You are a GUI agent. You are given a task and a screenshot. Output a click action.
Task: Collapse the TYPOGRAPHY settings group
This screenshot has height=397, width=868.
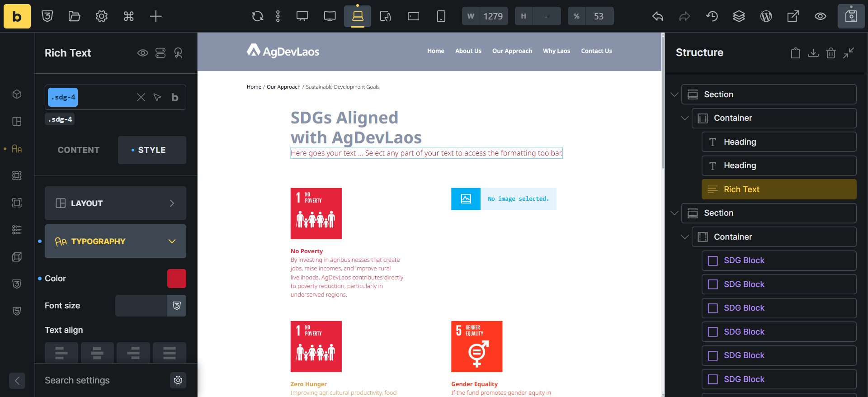tap(115, 241)
